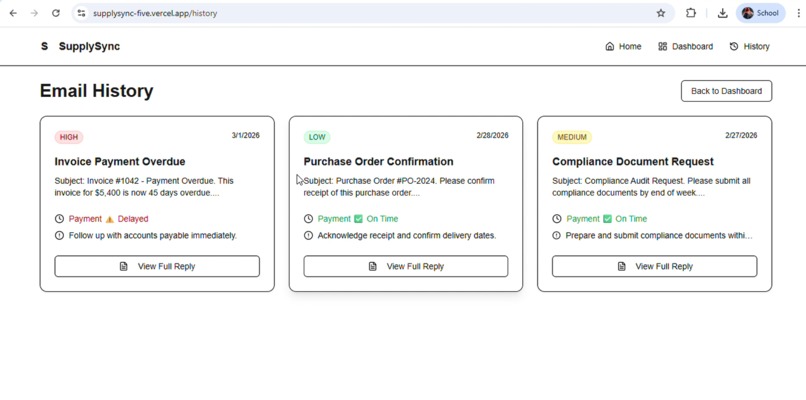Click the date 2/28/2026
Viewport: 806px width, 400px height.
[492, 136]
